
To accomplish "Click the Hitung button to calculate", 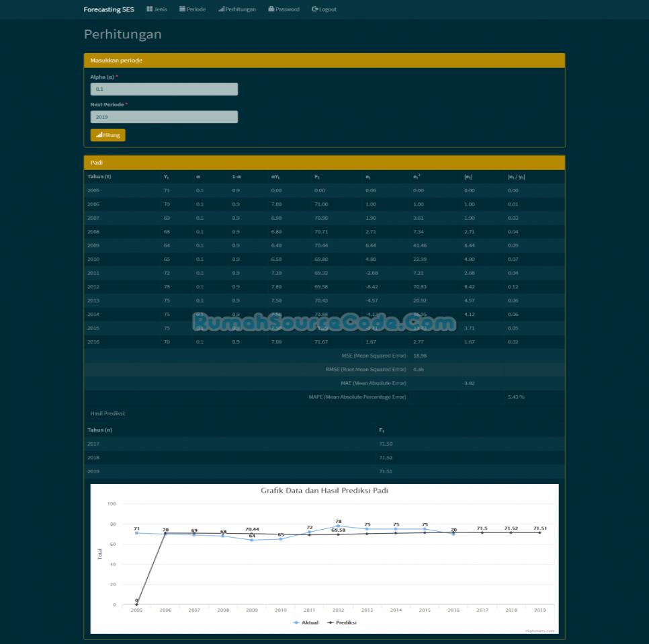I will coord(107,134).
